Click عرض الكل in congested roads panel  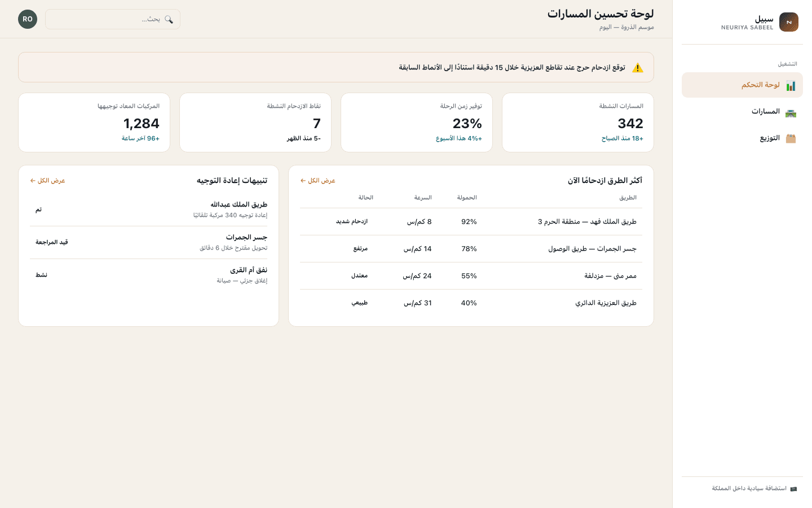point(317,181)
